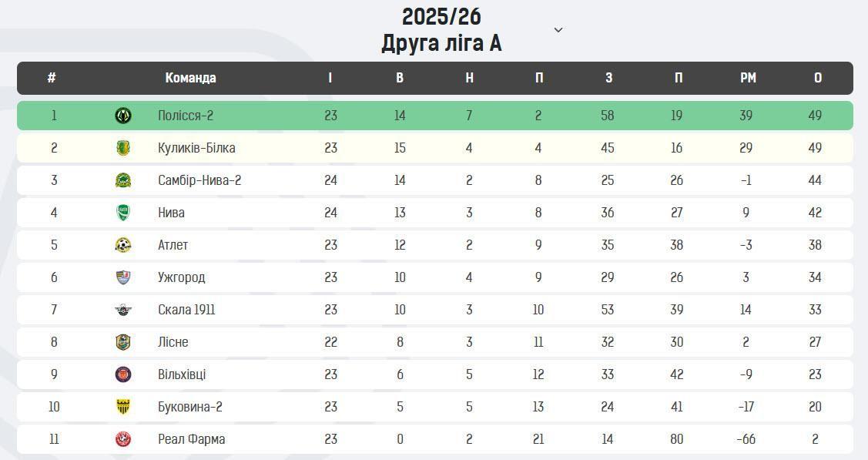Click the Команда column header

pyautogui.click(x=190, y=78)
